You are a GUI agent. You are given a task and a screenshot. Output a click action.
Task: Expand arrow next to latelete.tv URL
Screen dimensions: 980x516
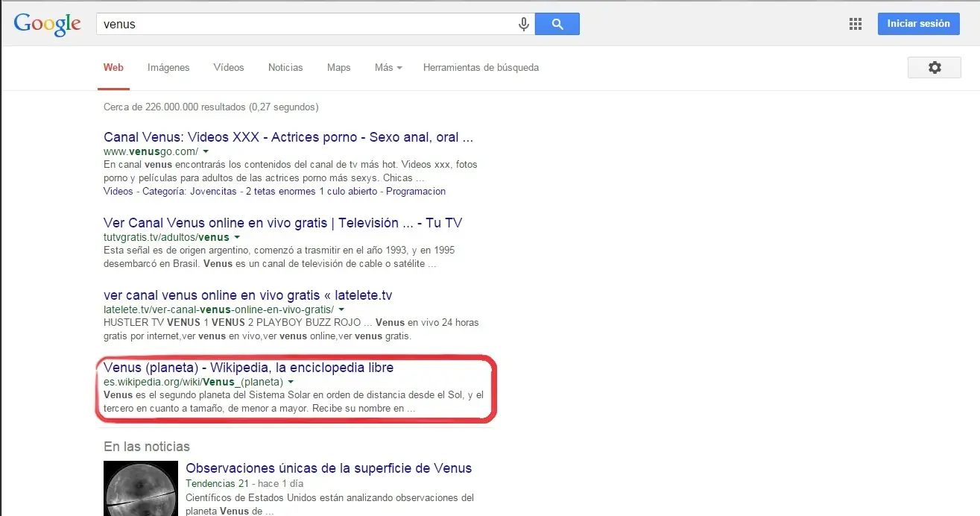click(341, 309)
